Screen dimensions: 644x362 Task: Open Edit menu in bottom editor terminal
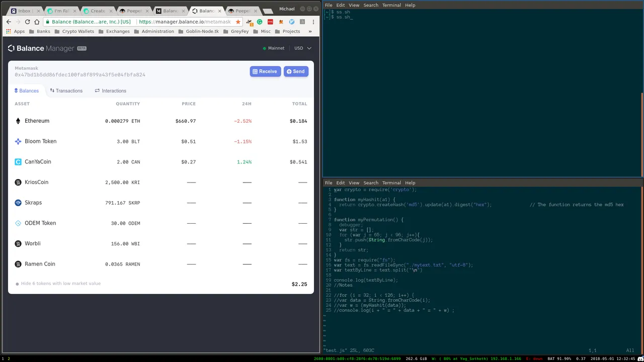[x=341, y=183]
